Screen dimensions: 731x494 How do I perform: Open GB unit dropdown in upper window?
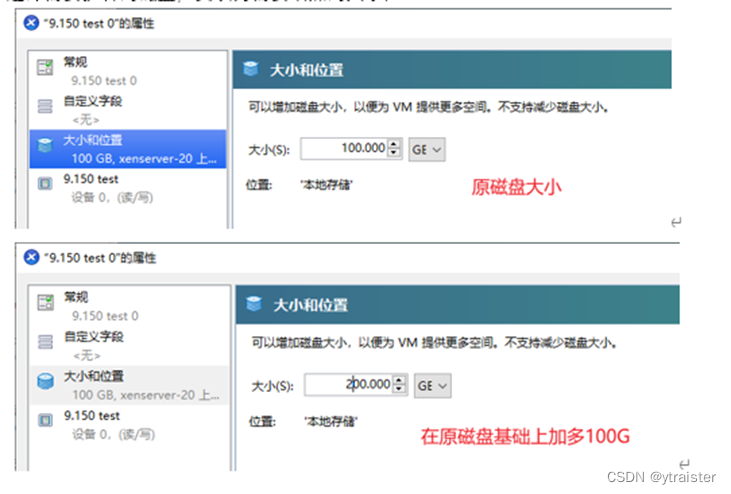pos(427,150)
